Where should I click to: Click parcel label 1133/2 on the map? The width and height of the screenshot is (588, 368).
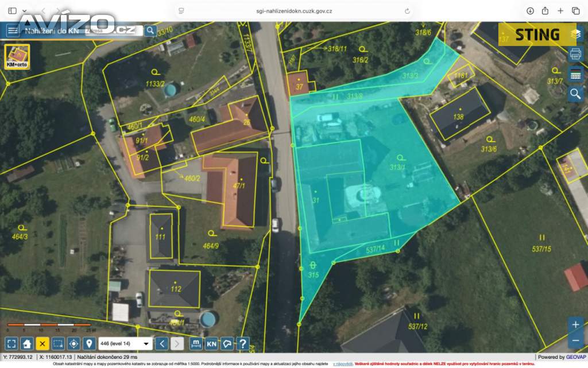pyautogui.click(x=155, y=84)
